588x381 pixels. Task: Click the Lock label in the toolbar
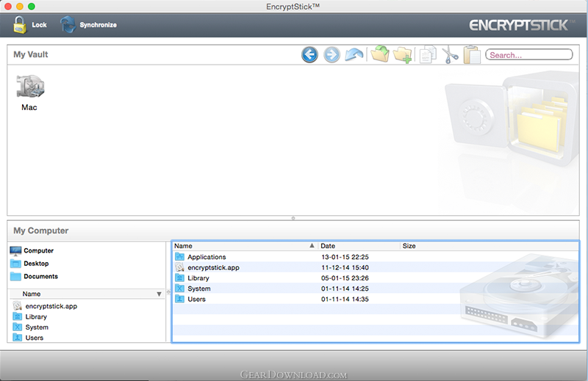point(39,25)
